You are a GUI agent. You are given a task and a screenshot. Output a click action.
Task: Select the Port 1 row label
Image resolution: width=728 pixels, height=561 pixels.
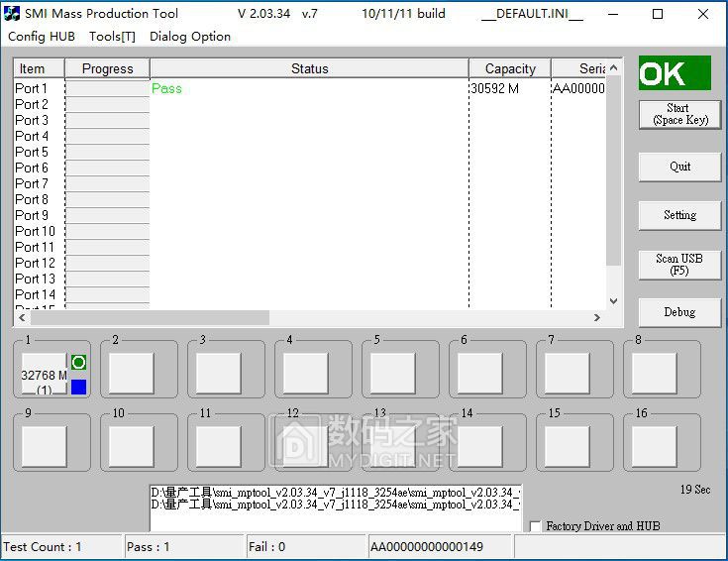click(x=31, y=88)
